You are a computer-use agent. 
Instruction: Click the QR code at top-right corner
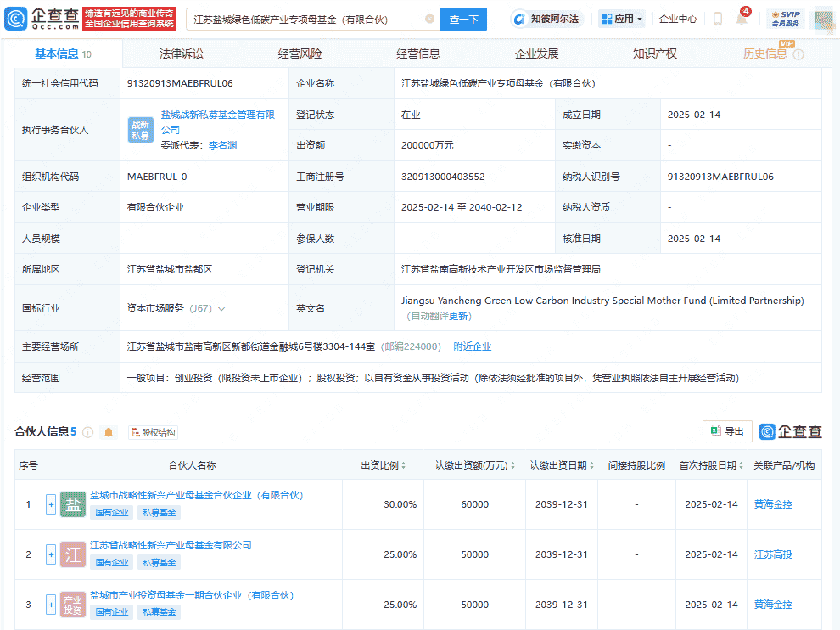click(x=821, y=18)
